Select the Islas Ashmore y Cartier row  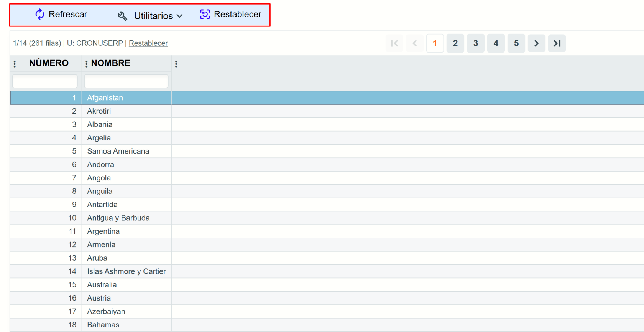327,271
